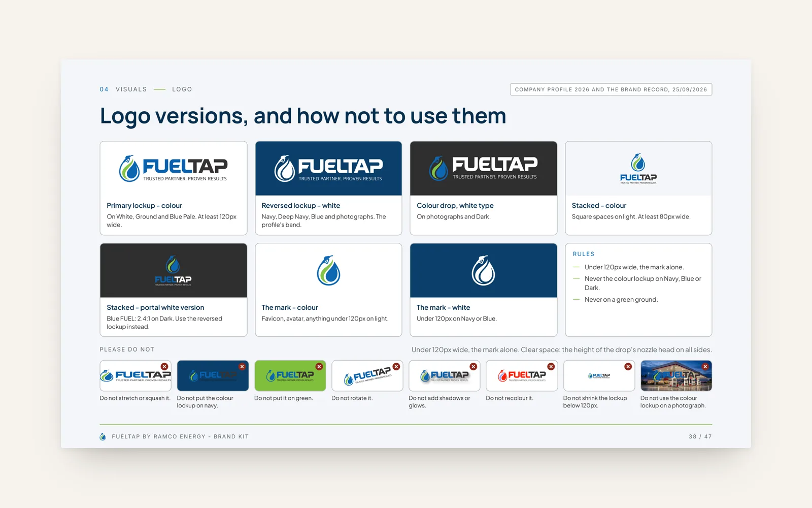Click 'The mark - white' caption
The height and width of the screenshot is (508, 812).
click(443, 308)
